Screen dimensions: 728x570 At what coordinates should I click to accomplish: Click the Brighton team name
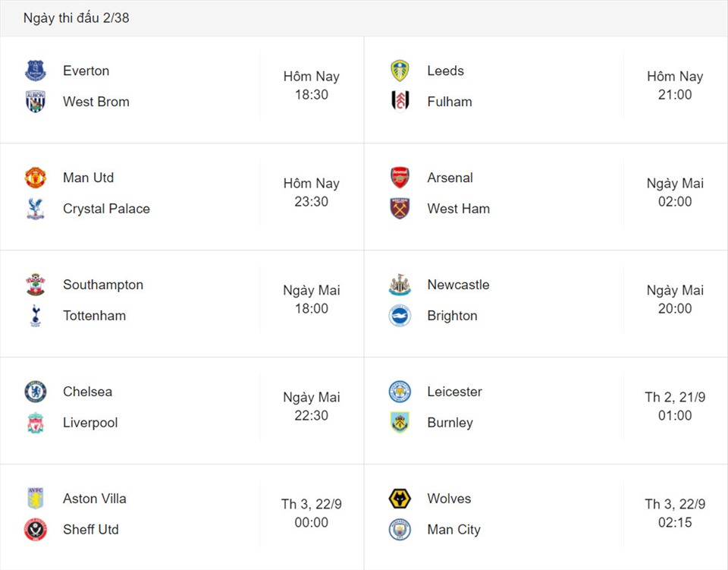point(452,316)
